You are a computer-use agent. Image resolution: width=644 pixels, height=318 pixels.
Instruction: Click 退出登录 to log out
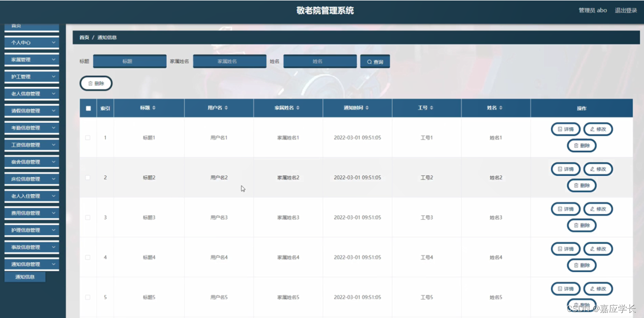[626, 10]
